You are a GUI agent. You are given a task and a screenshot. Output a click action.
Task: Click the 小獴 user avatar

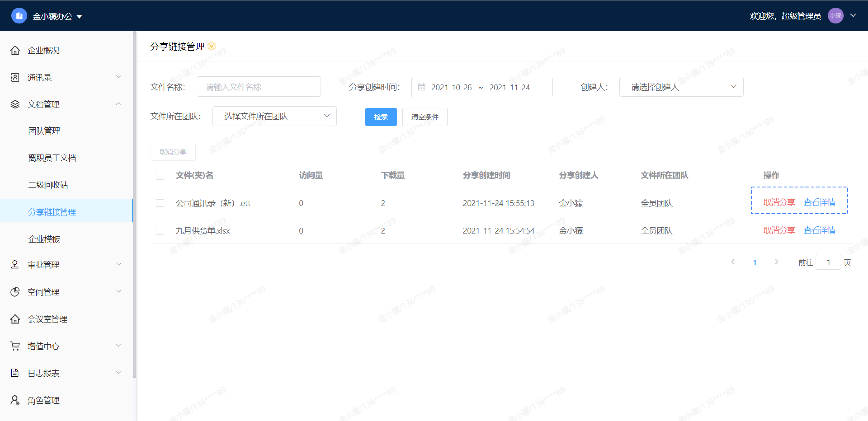(x=835, y=16)
